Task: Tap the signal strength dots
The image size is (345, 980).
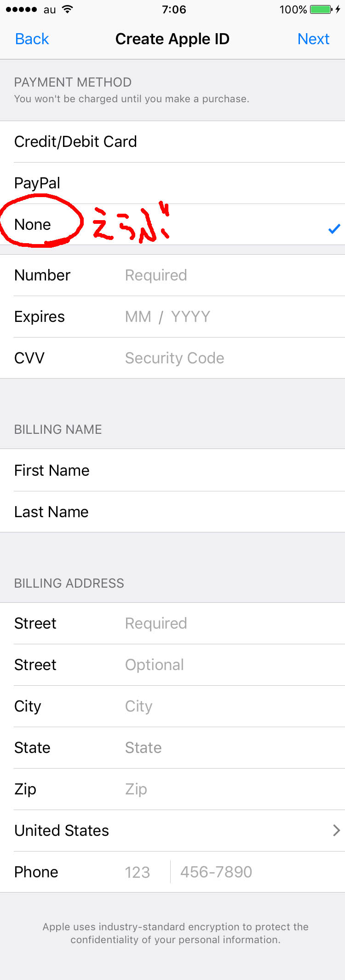Action: coord(21,10)
